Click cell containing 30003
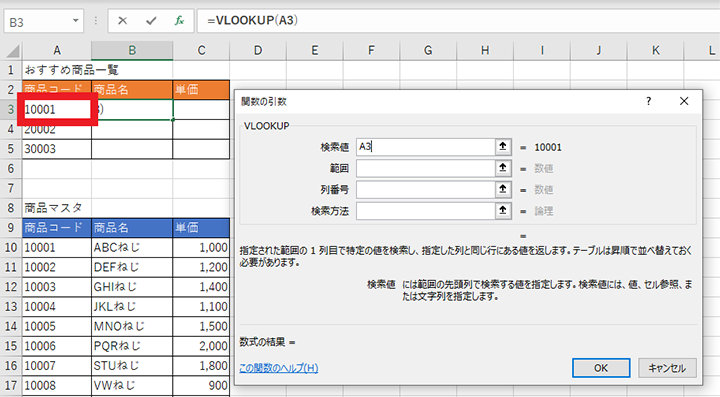 point(56,149)
